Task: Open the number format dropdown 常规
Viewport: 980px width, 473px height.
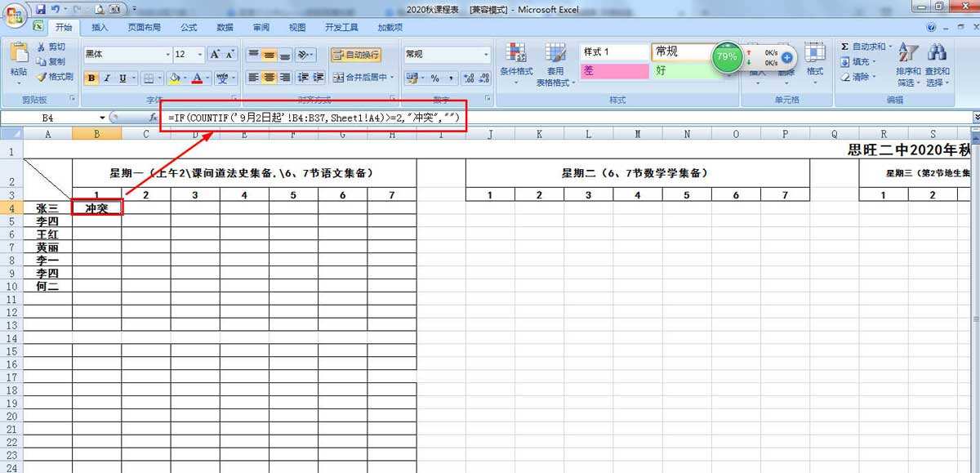Action: 486,55
